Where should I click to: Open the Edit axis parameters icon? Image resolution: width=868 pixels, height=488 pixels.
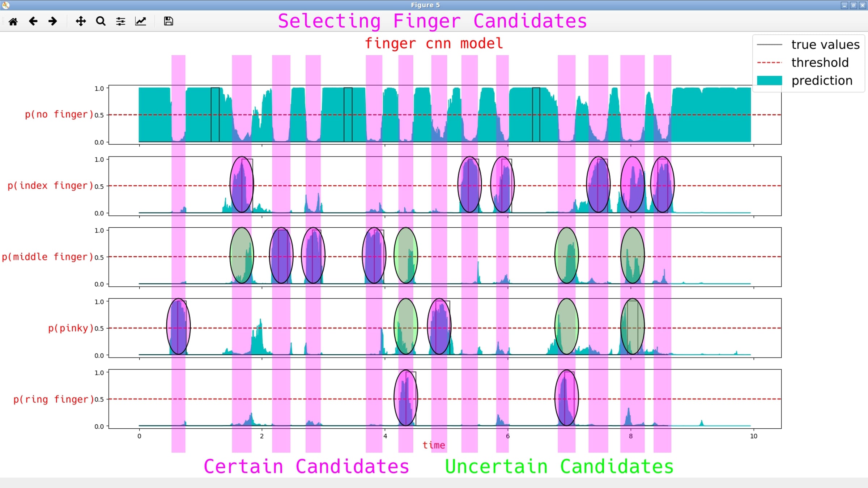tap(141, 21)
